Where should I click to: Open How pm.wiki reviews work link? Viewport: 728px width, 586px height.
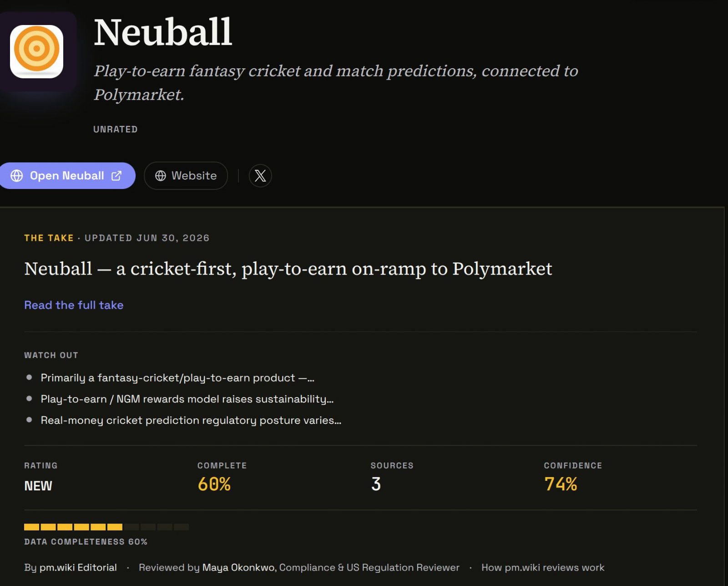click(x=543, y=567)
